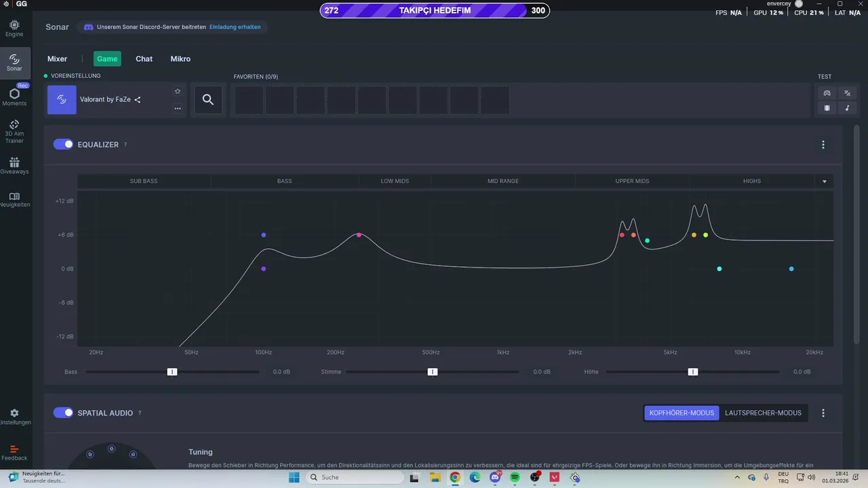Switch to the Game tab

107,59
